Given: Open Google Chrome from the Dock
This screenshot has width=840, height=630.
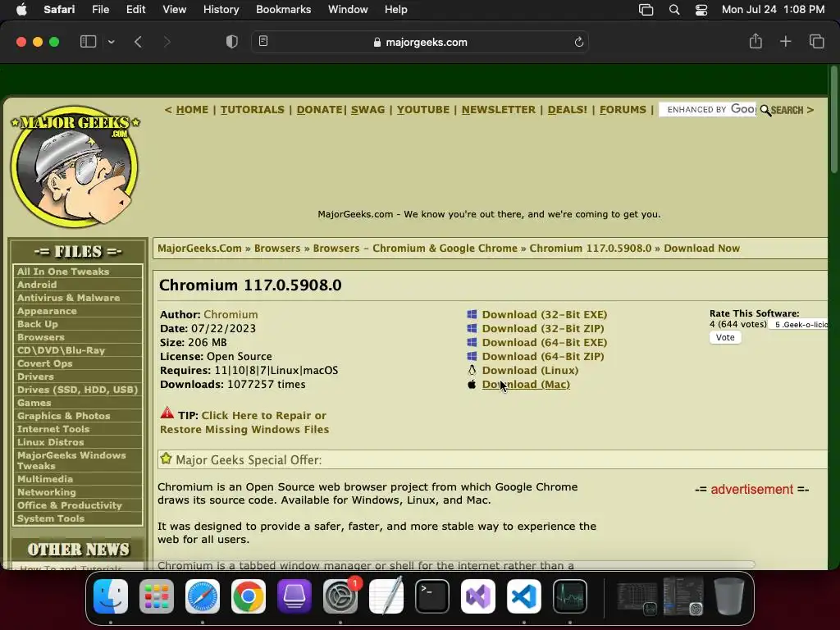Looking at the screenshot, I should point(248,596).
